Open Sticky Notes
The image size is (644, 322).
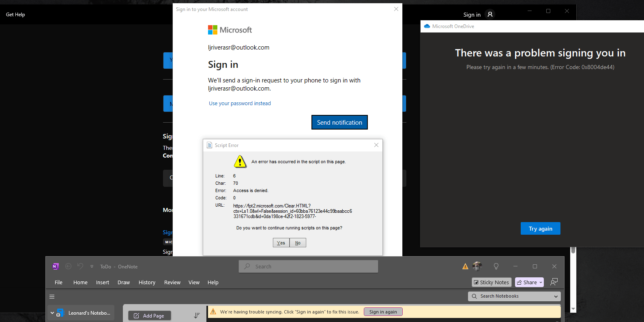492,282
